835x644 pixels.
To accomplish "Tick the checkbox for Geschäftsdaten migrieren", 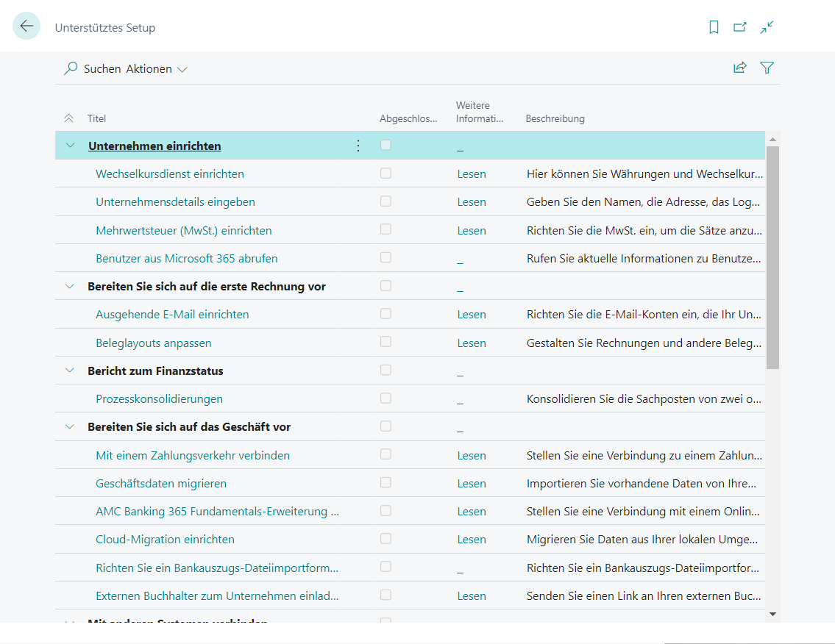I will click(x=385, y=482).
